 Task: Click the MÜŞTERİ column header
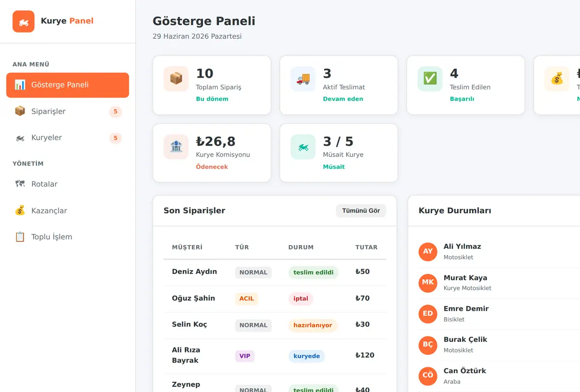pos(187,247)
